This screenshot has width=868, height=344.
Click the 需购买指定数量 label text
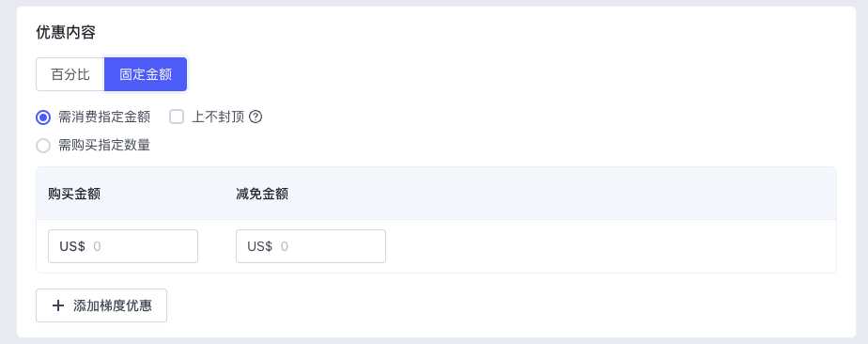point(104,146)
